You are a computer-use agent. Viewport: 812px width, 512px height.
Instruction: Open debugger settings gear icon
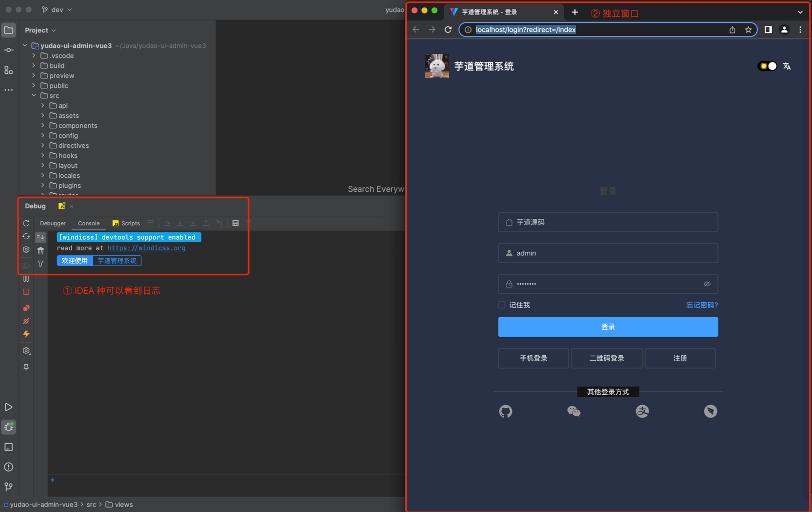click(26, 249)
